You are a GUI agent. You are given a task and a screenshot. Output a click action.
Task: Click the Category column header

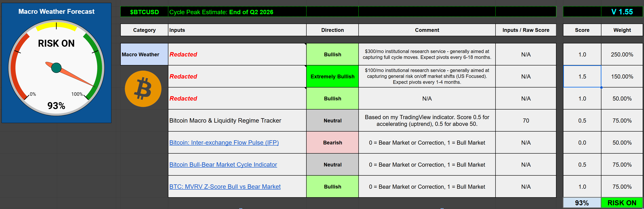(x=144, y=30)
